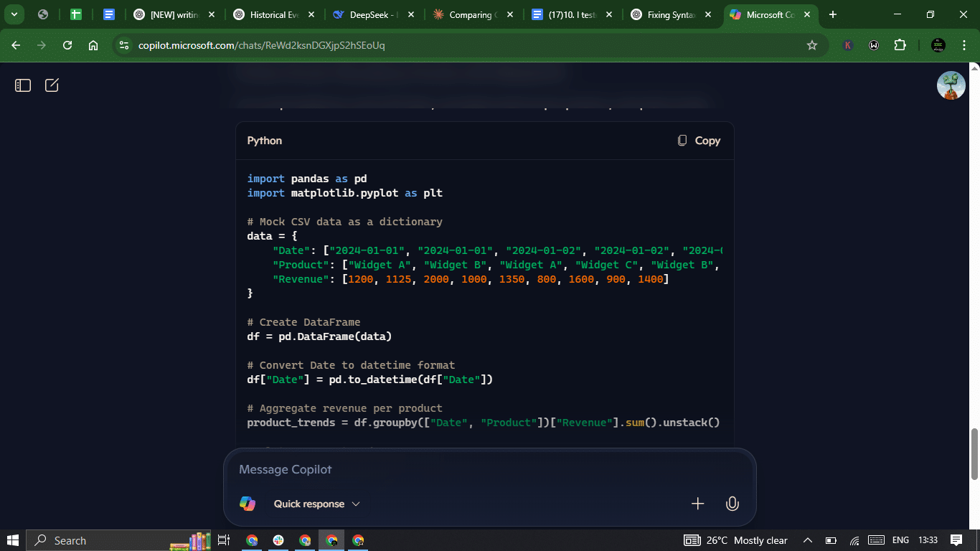Bookmark this page with star icon
The image size is (980, 551).
pos(812,45)
